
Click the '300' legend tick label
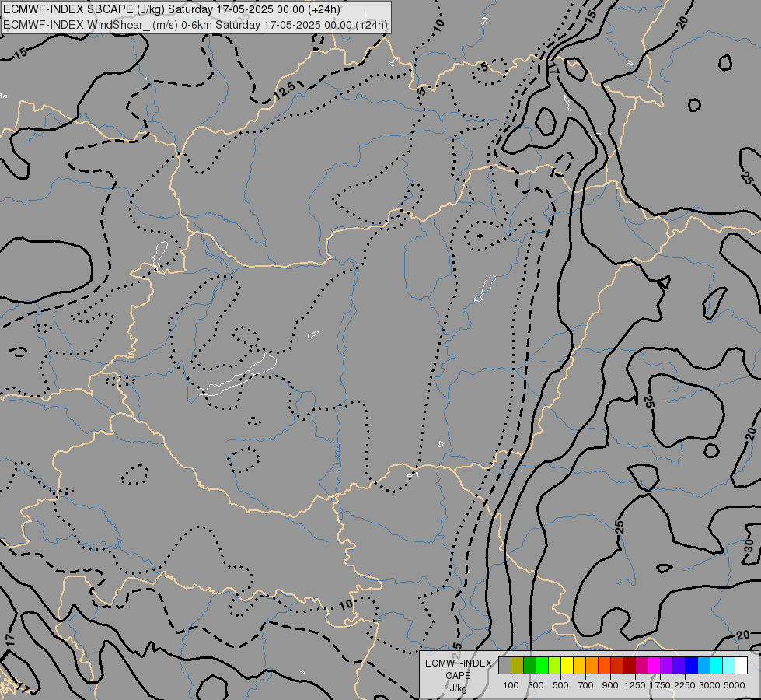536,685
